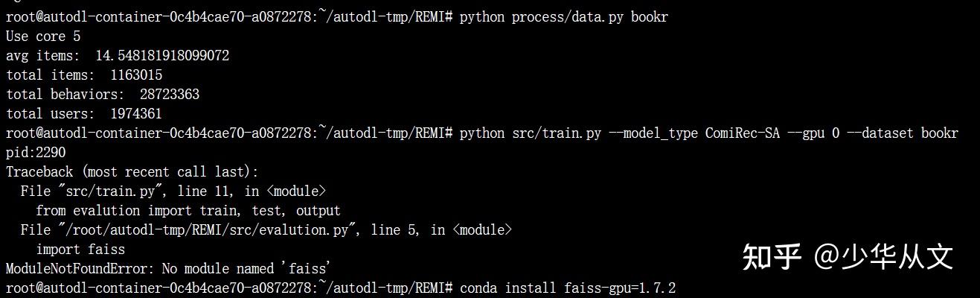Click the 'pid:2290' output line
The height and width of the screenshot is (298, 980).
pyautogui.click(x=36, y=152)
